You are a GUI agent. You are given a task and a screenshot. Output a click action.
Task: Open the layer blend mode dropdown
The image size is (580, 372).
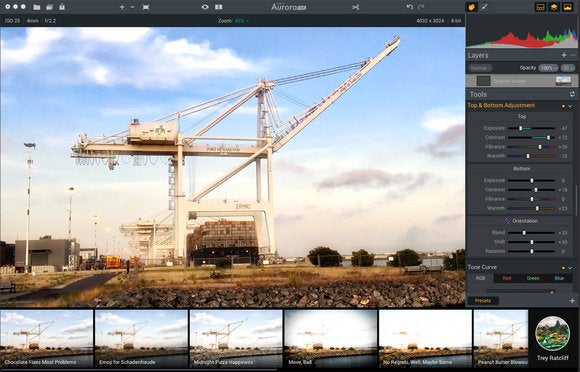point(480,68)
